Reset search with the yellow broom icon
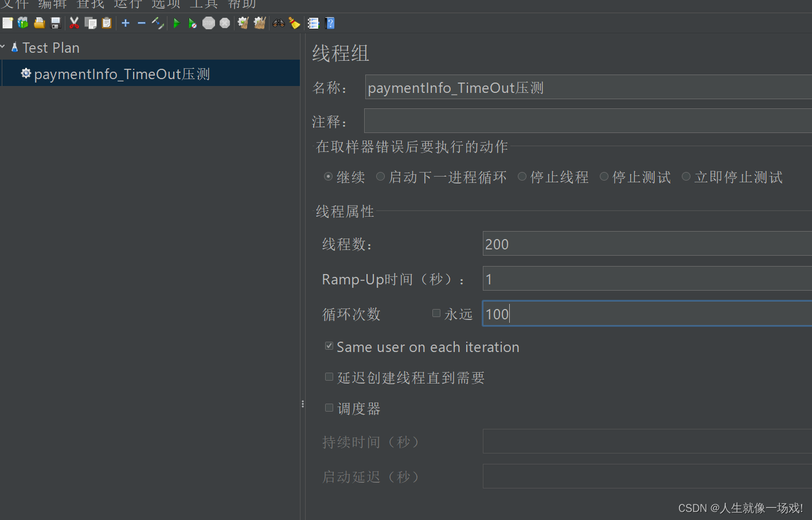 295,23
